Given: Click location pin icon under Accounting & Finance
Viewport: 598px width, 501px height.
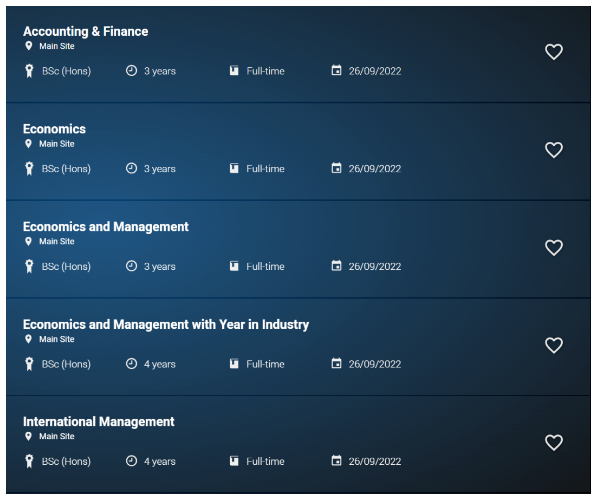Looking at the screenshot, I should tap(28, 46).
